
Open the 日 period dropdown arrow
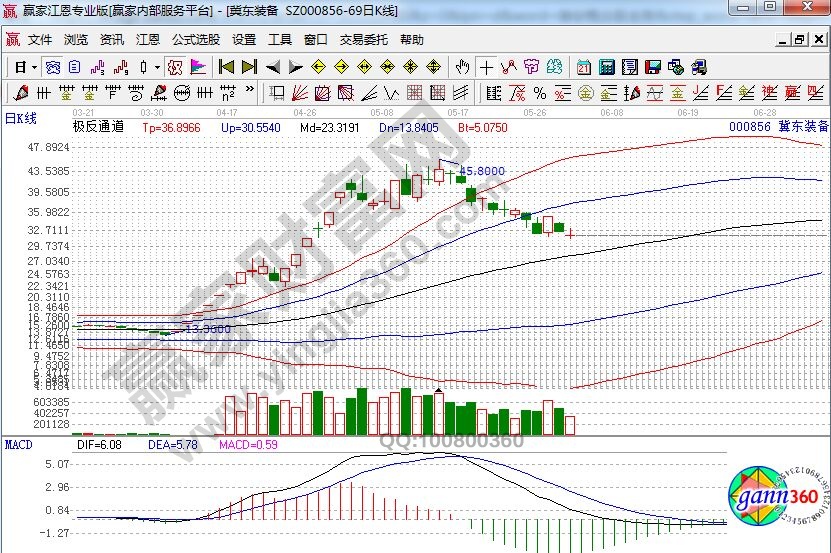[34, 67]
